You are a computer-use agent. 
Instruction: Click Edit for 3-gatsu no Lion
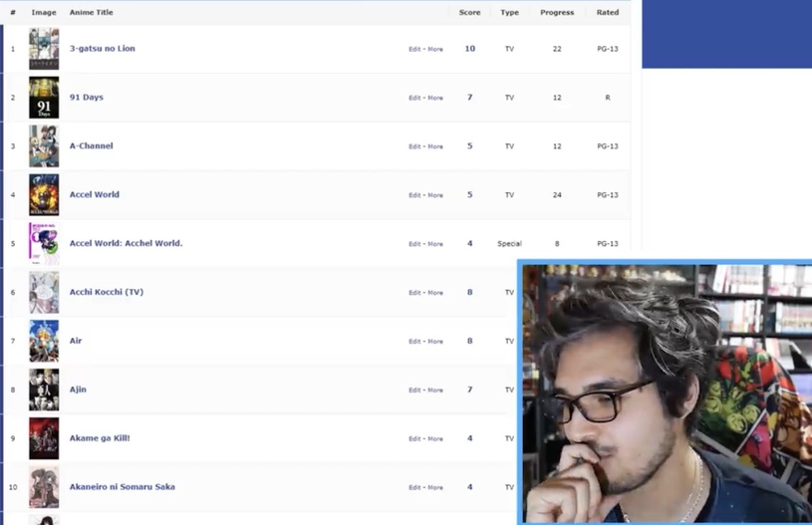(x=414, y=49)
